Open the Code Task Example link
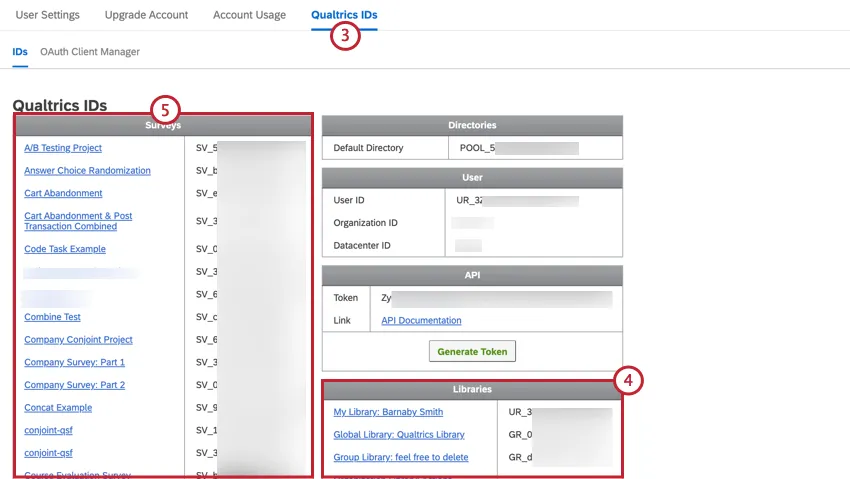 (65, 249)
